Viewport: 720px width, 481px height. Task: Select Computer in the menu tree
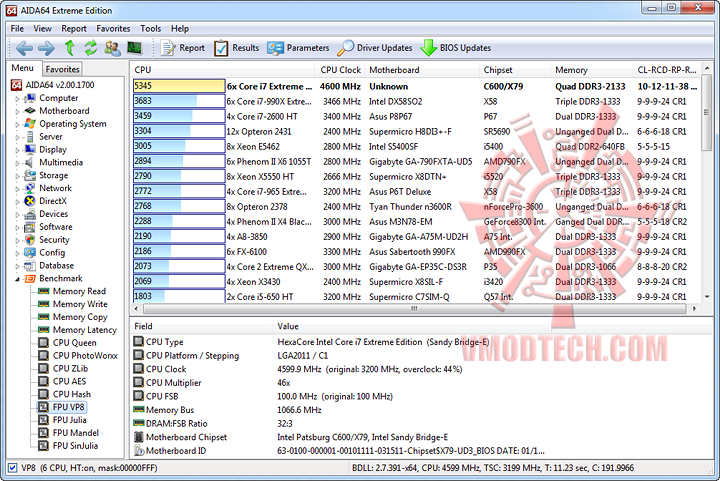(x=58, y=98)
